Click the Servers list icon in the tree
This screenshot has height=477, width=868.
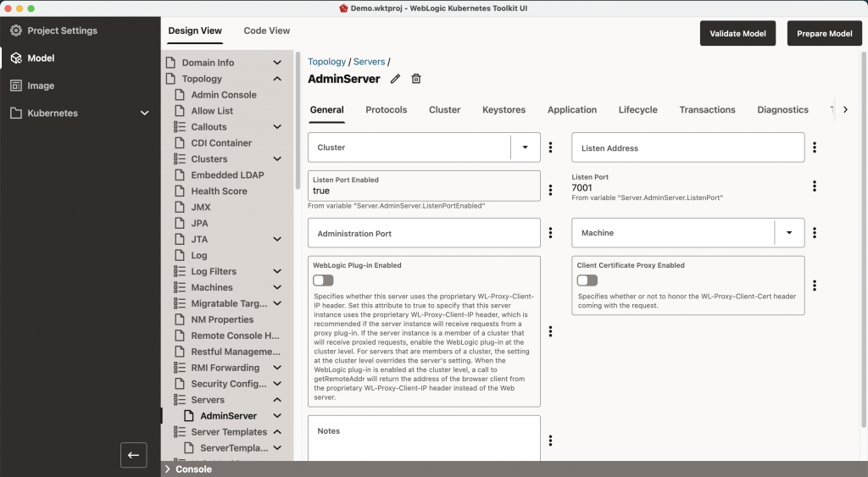tap(180, 400)
